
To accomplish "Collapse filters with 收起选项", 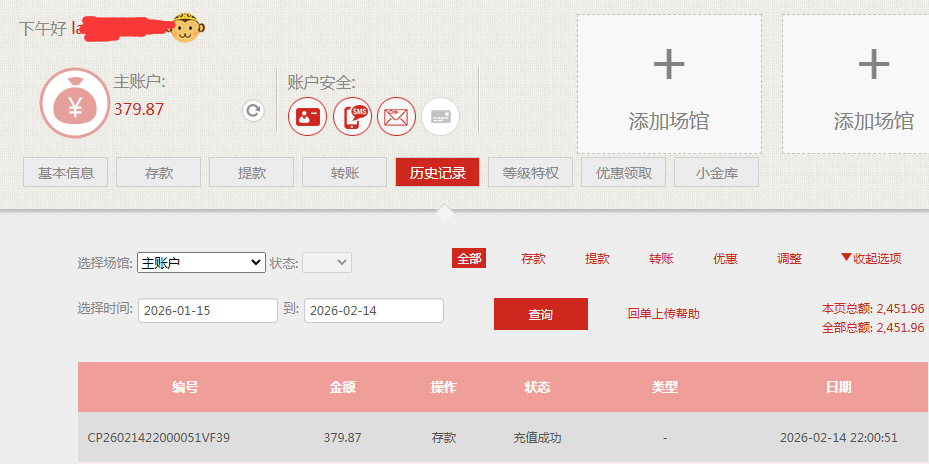I will tap(871, 258).
